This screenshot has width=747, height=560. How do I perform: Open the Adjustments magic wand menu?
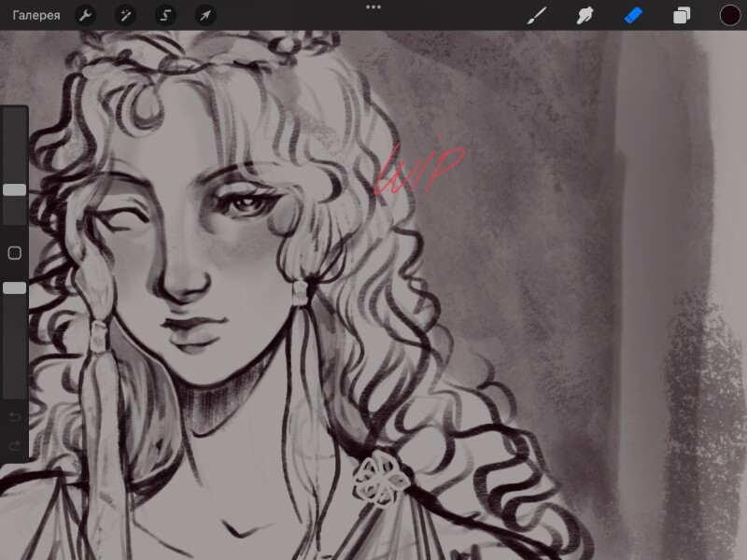[x=126, y=15]
